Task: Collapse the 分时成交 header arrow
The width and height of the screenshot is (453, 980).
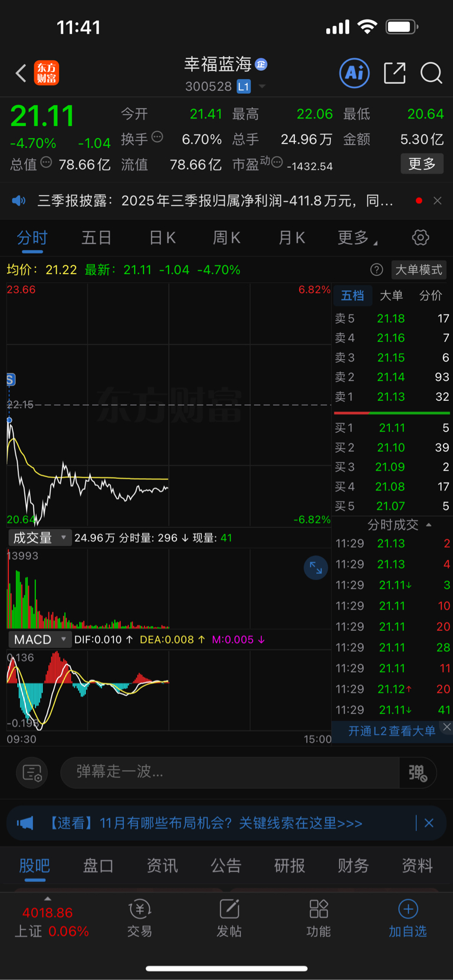Action: 429,525
